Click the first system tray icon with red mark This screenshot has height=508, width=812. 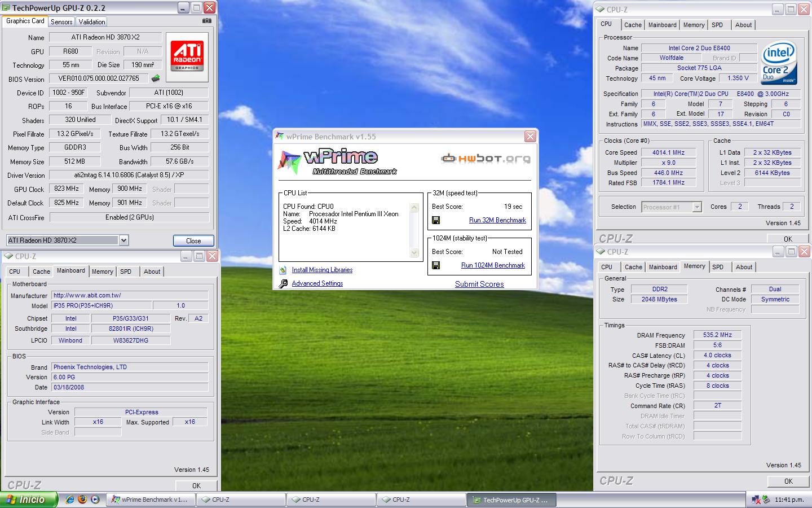[756, 500]
